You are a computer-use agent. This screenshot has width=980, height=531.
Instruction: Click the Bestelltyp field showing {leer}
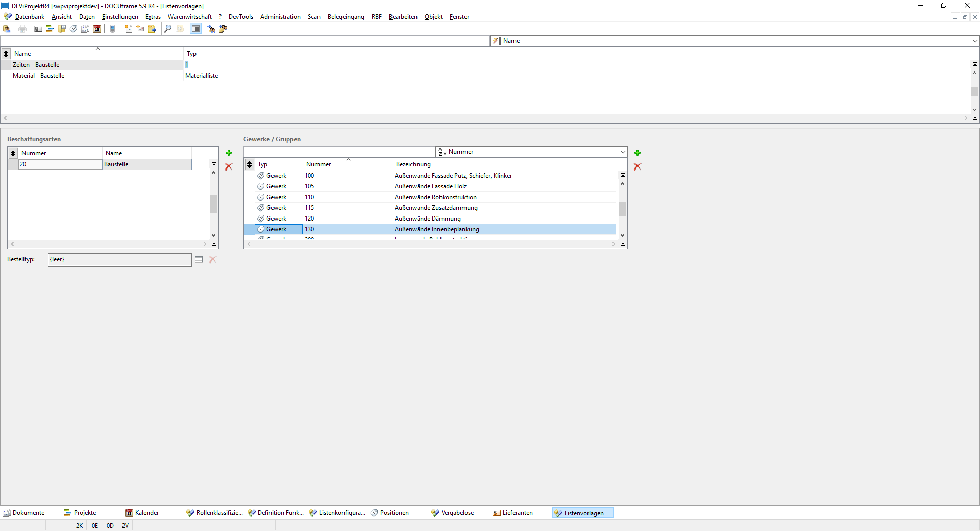coord(120,260)
